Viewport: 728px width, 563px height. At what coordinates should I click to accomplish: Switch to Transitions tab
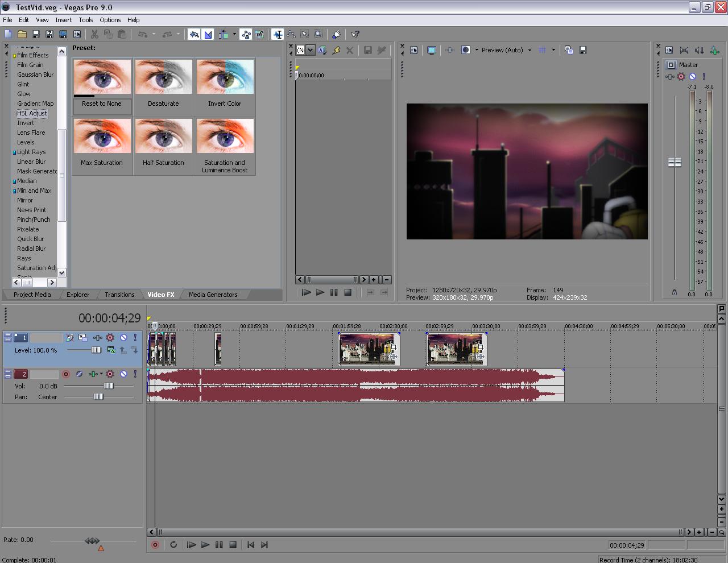119,295
